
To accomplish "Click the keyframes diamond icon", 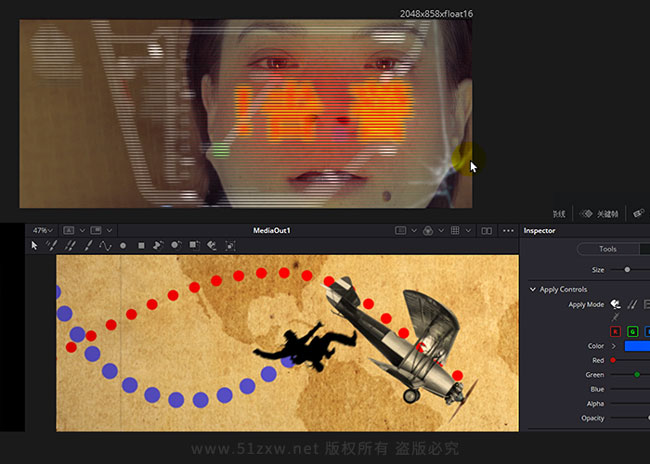I will pos(586,214).
